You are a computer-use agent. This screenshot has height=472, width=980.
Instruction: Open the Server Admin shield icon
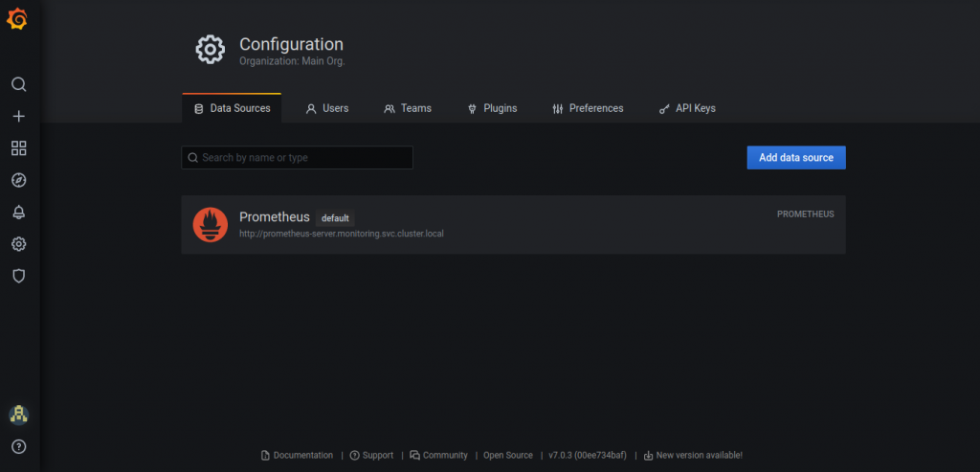[x=18, y=276]
